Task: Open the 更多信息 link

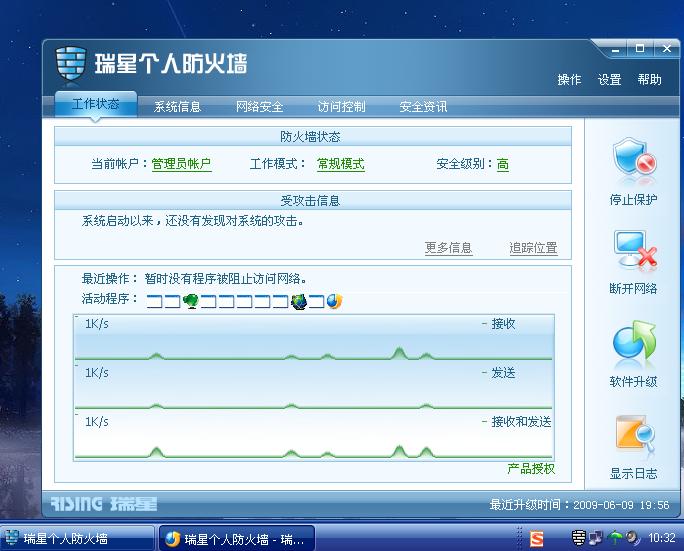Action: tap(448, 248)
